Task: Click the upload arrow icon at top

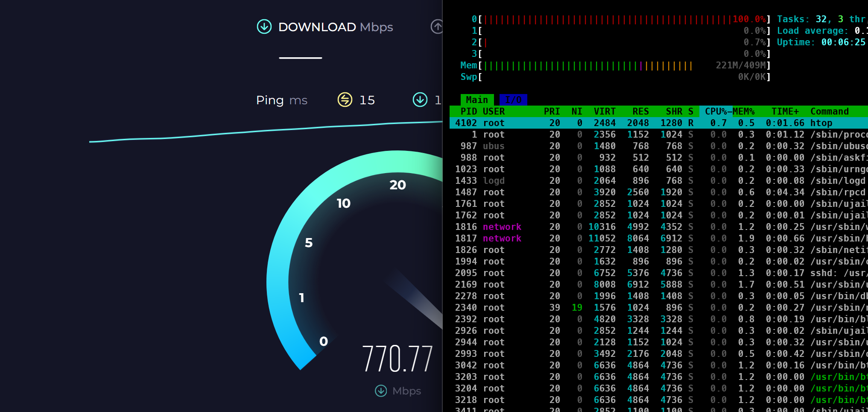Action: coord(437,26)
